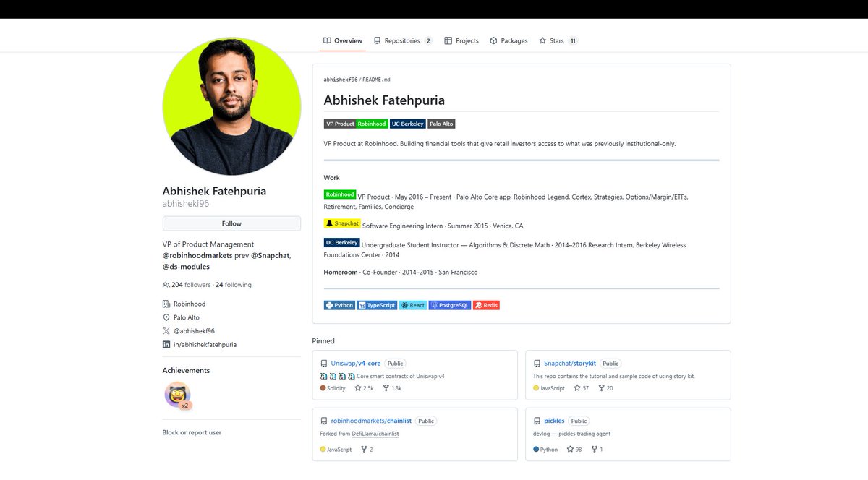This screenshot has height=480, width=868.
Task: Click the Redis tech badge
Action: point(487,305)
